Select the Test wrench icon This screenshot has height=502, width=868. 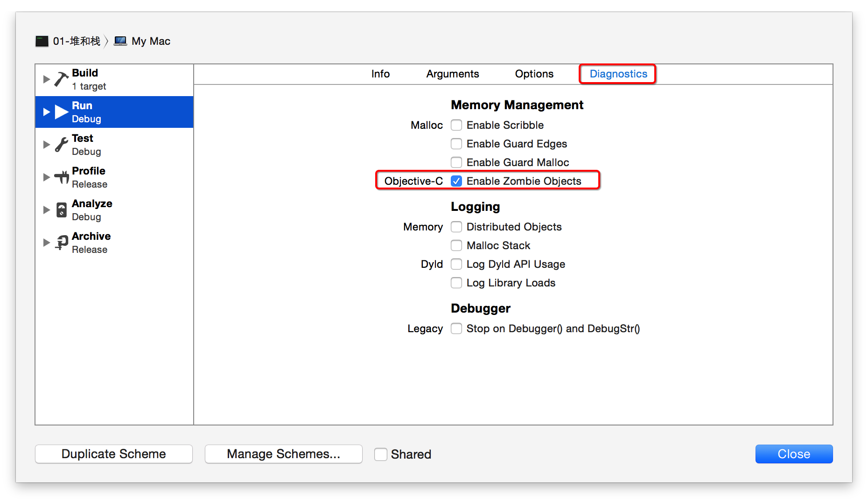[x=61, y=145]
